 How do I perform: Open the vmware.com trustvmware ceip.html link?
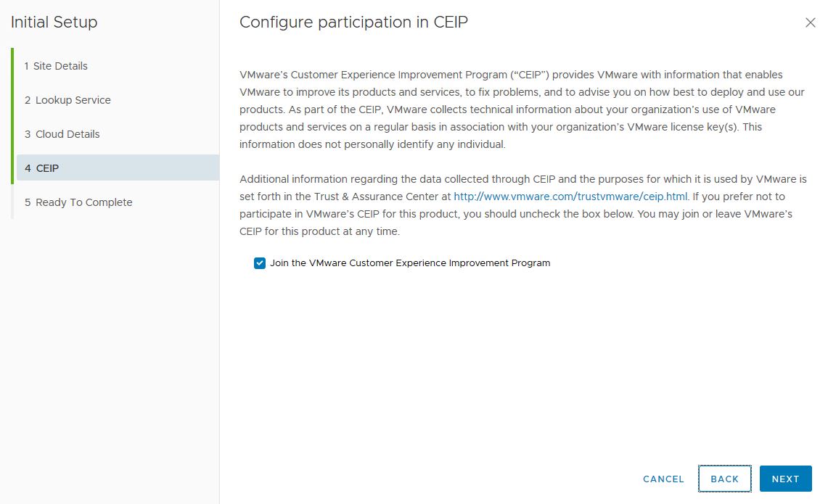point(570,197)
